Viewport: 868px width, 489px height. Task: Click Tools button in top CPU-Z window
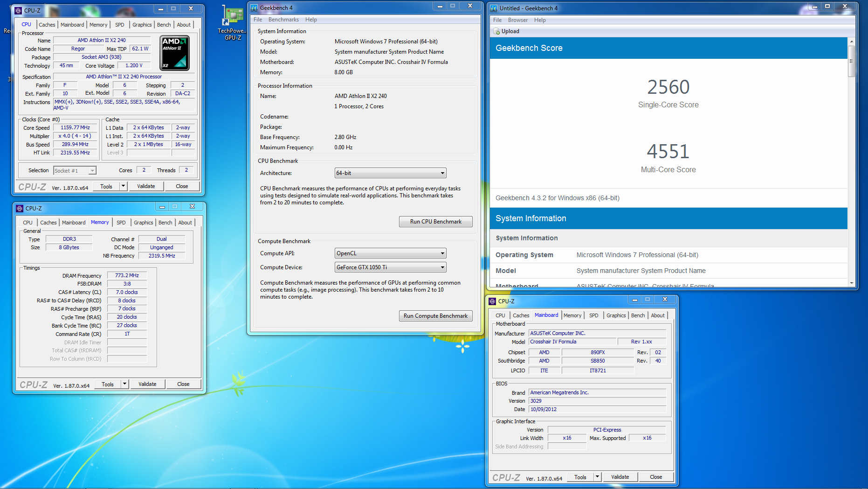coord(106,186)
